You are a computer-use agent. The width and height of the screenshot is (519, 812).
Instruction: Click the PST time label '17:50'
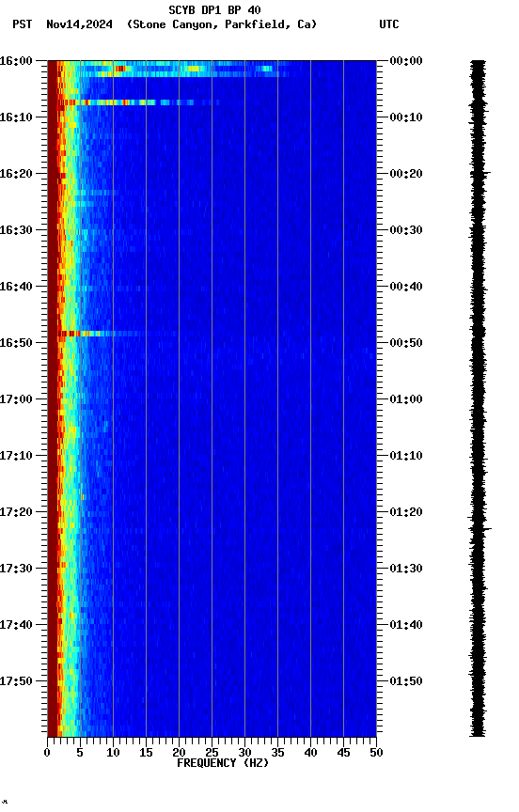(x=16, y=682)
